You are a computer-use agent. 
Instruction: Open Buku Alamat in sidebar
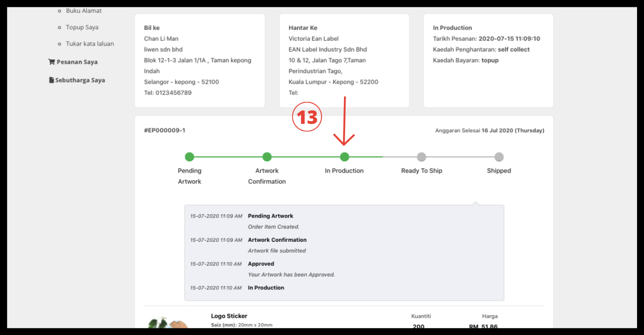coord(83,11)
